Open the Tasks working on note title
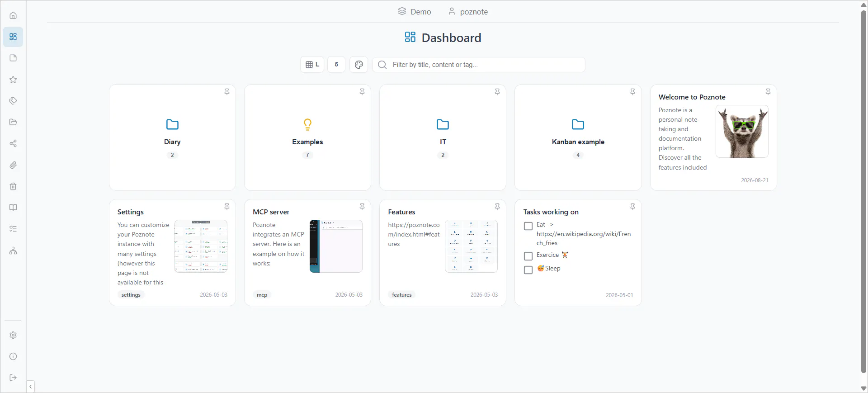The width and height of the screenshot is (868, 393). click(x=551, y=212)
